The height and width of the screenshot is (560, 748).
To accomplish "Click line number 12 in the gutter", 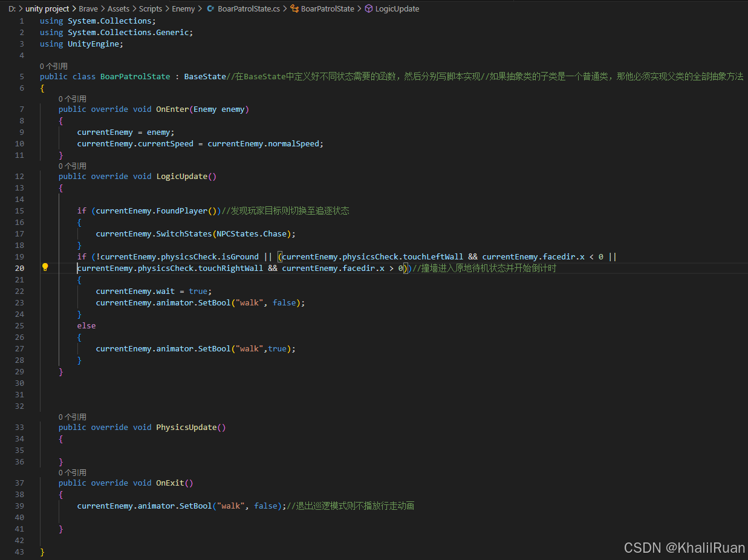I will pos(19,176).
